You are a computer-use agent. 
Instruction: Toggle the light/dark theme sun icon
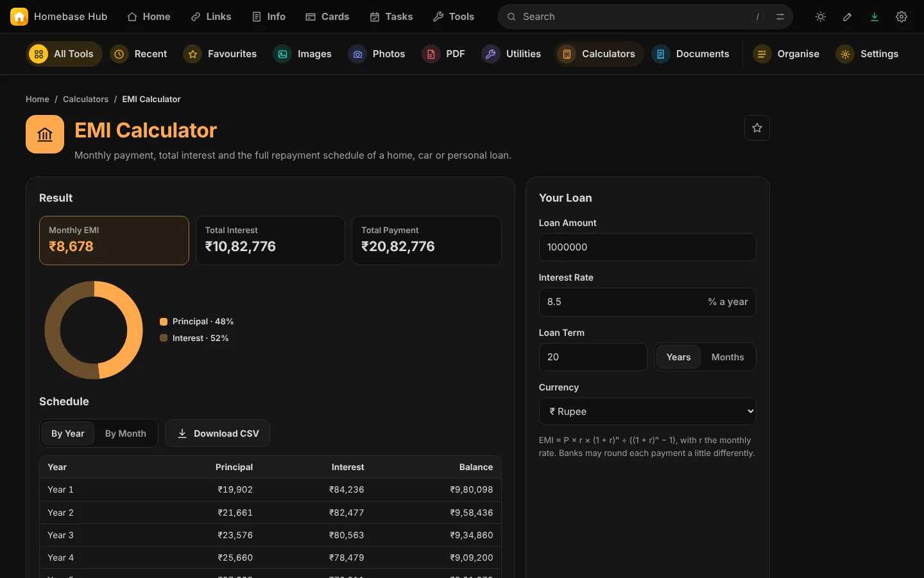(x=821, y=17)
